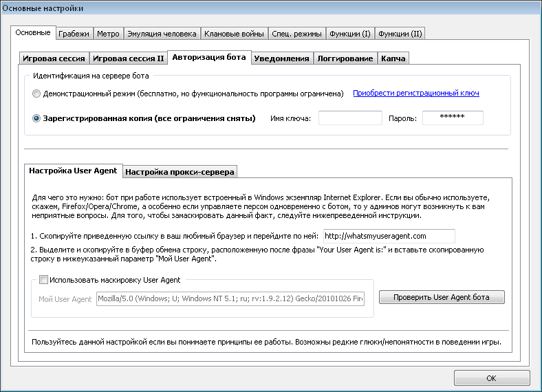Select the Демонстрационный режим radio button
The image size is (542, 392).
[x=36, y=94]
